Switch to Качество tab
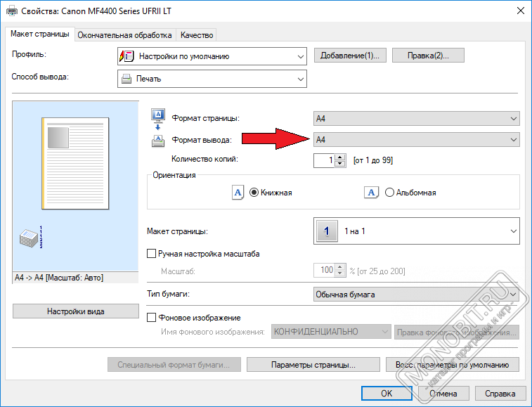This screenshot has height=407, width=532. click(197, 35)
